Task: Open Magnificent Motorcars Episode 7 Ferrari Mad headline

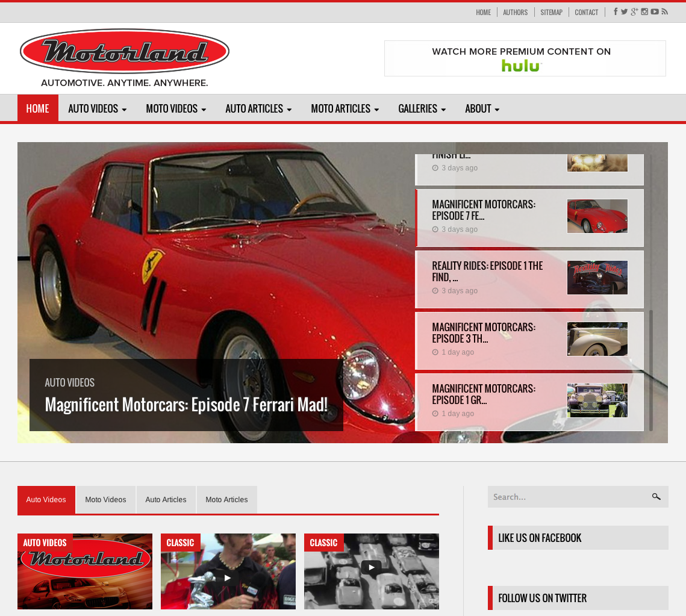Action: coord(186,405)
